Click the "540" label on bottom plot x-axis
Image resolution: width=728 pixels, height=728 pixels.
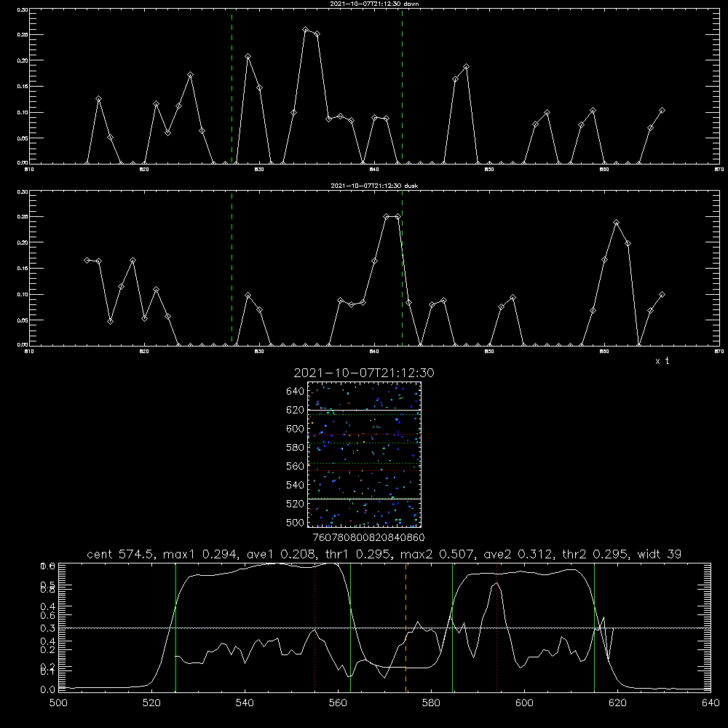[245, 703]
